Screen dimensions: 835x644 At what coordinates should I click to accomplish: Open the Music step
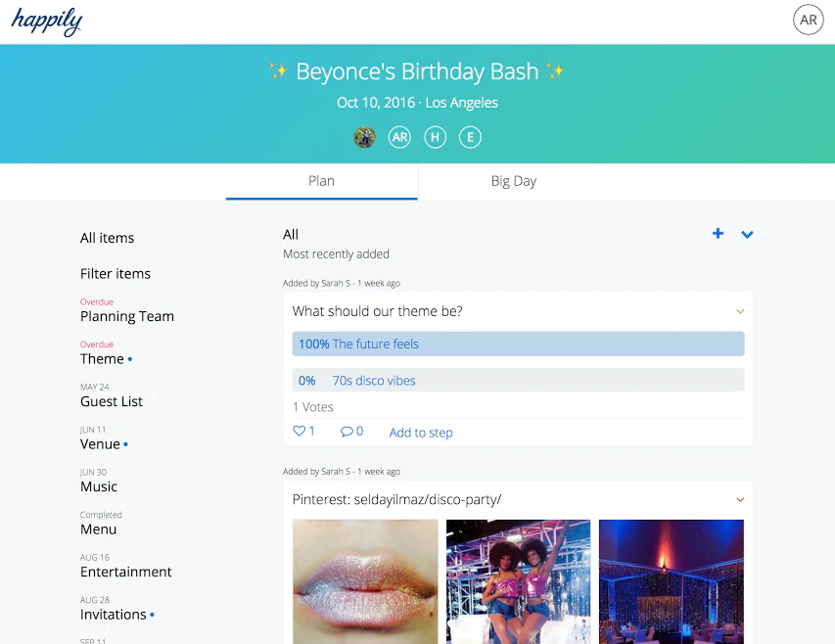coord(99,486)
